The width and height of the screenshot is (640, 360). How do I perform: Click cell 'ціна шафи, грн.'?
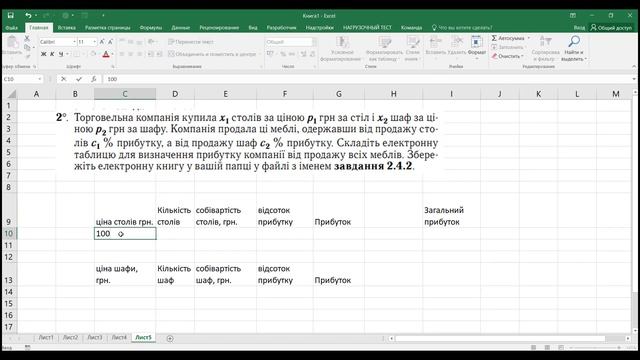click(x=125, y=274)
